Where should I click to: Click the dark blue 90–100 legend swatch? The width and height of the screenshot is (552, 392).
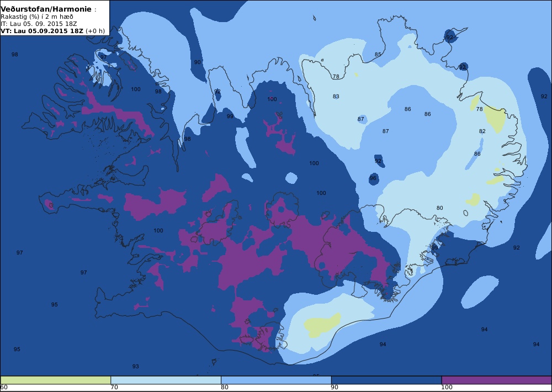click(x=386, y=380)
